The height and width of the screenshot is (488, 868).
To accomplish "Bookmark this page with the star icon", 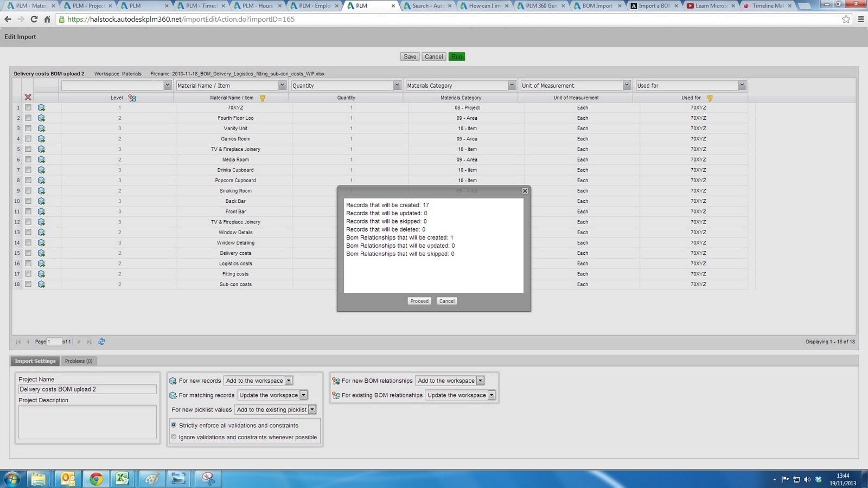I will tap(846, 19).
